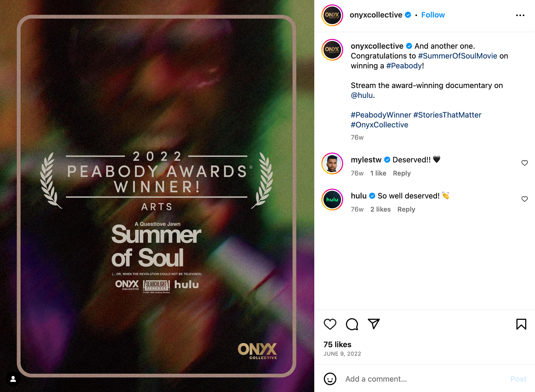
Task: Reply to mylestw's comment
Action: coord(402,173)
